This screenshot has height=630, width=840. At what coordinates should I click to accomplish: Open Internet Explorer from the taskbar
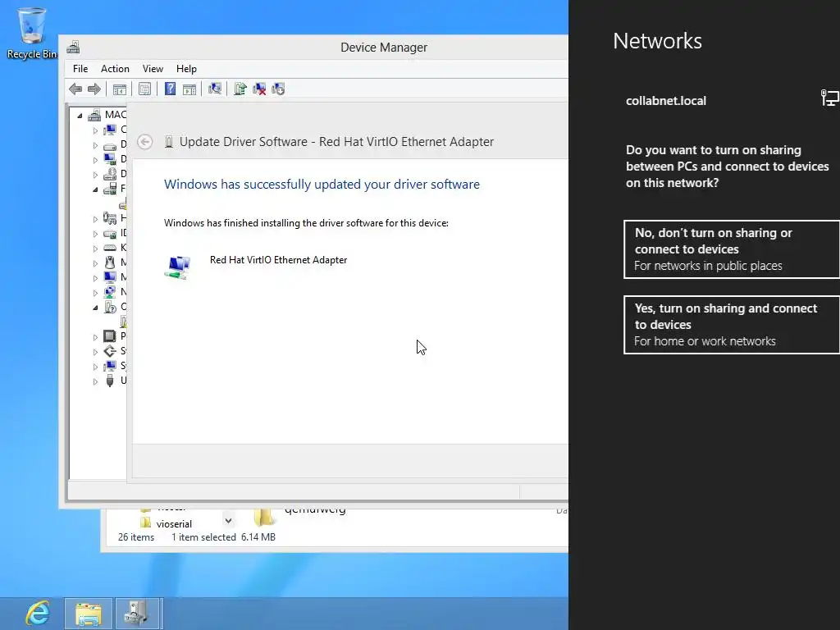(38, 614)
